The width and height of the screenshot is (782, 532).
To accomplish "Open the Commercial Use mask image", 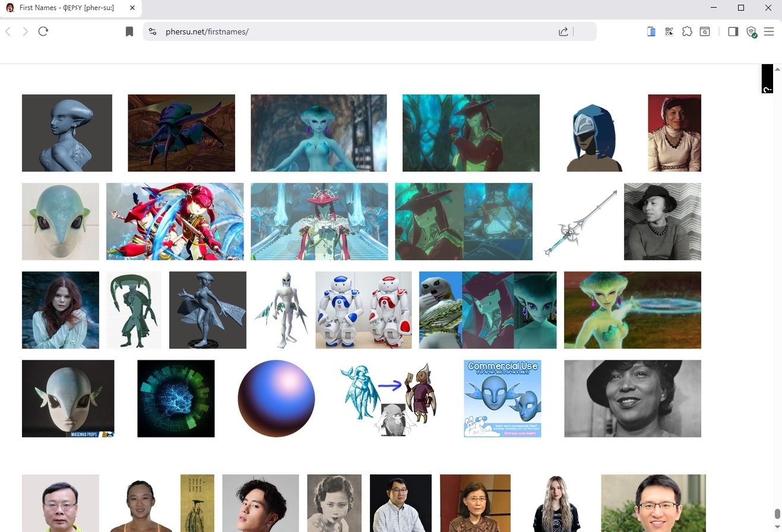I will click(x=502, y=398).
